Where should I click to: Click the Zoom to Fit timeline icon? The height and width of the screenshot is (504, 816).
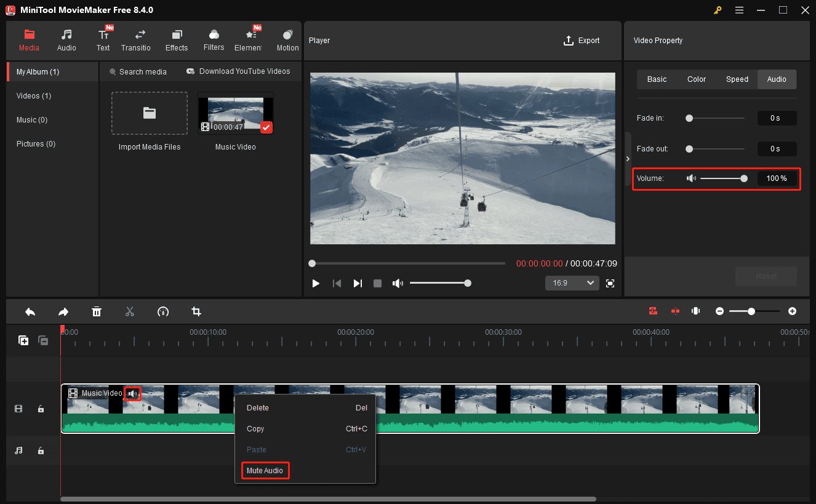695,311
